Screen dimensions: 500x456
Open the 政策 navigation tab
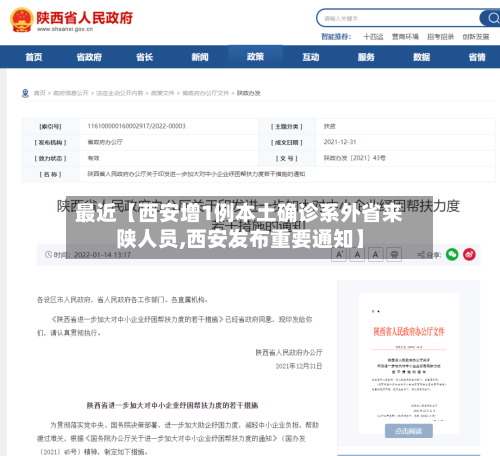pos(255,57)
